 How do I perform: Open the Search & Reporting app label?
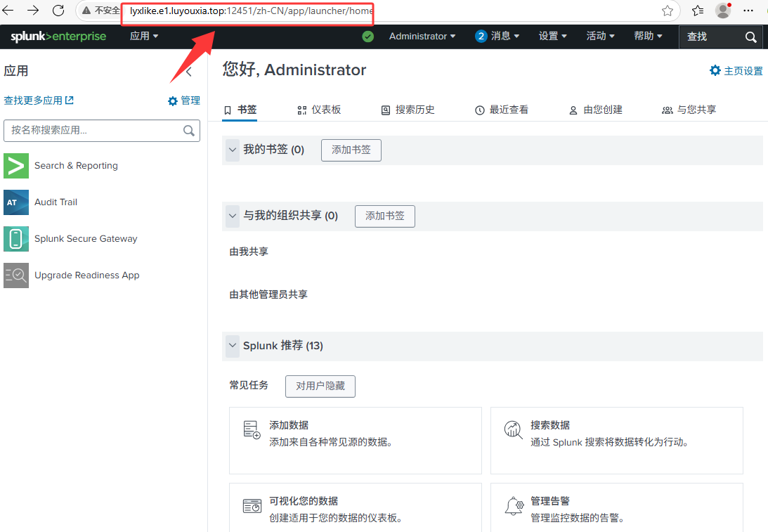click(76, 166)
